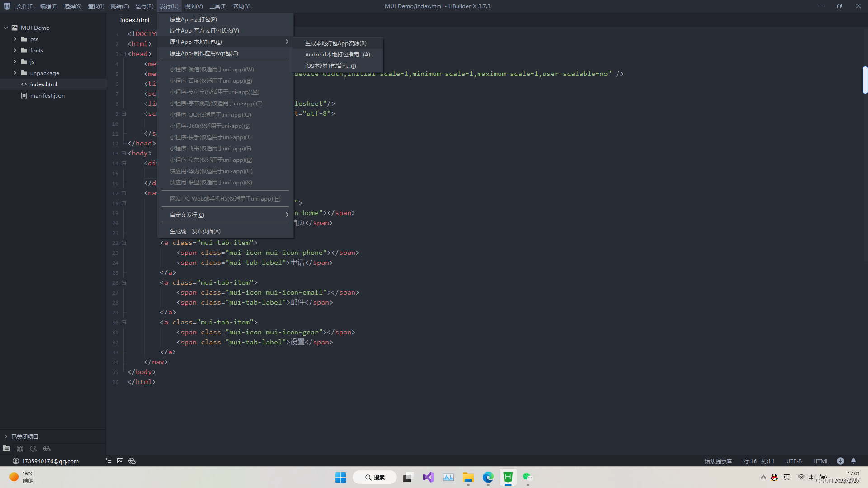The image size is (868, 488).
Task: Click the QQ penguin tray icon
Action: (774, 477)
